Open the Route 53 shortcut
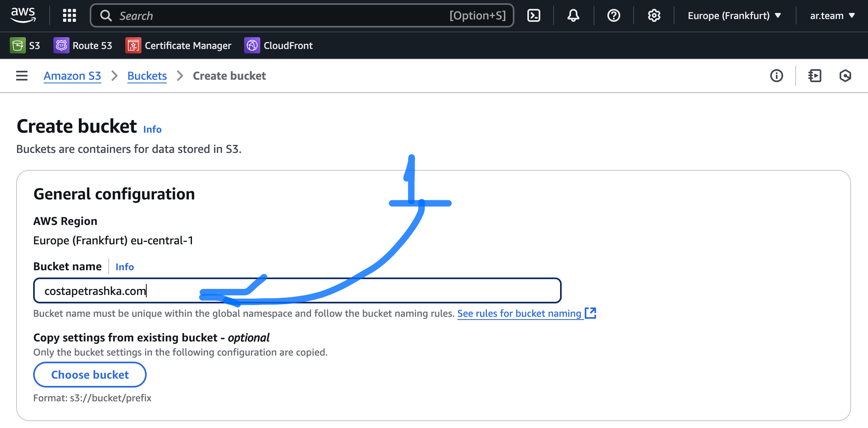868x428 pixels. (83, 45)
